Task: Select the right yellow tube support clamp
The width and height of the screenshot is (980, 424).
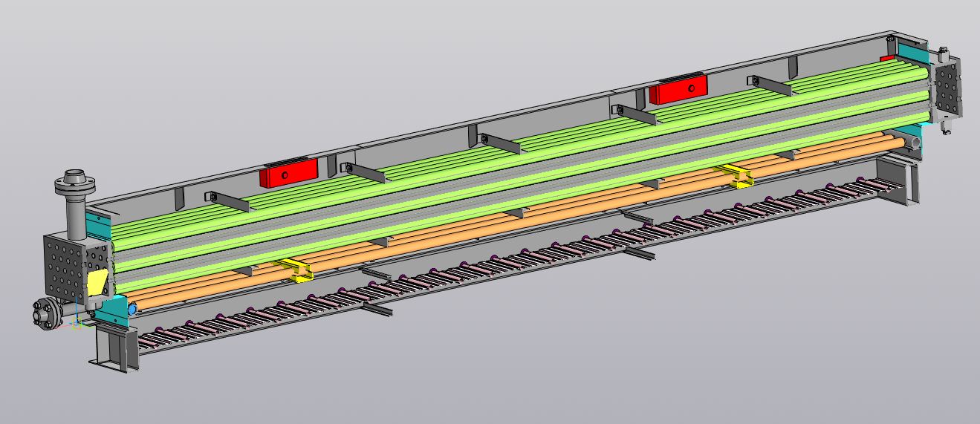Action: tap(737, 175)
